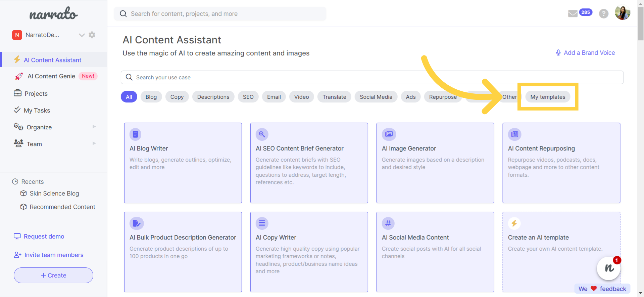Open AI SEO Content Brief Generator title
This screenshot has height=297, width=644.
click(300, 148)
